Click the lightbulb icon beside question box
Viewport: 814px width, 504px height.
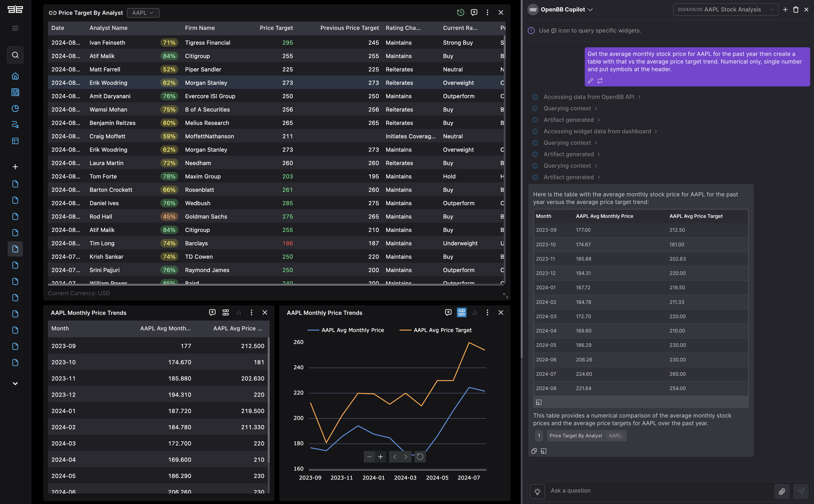tap(537, 491)
